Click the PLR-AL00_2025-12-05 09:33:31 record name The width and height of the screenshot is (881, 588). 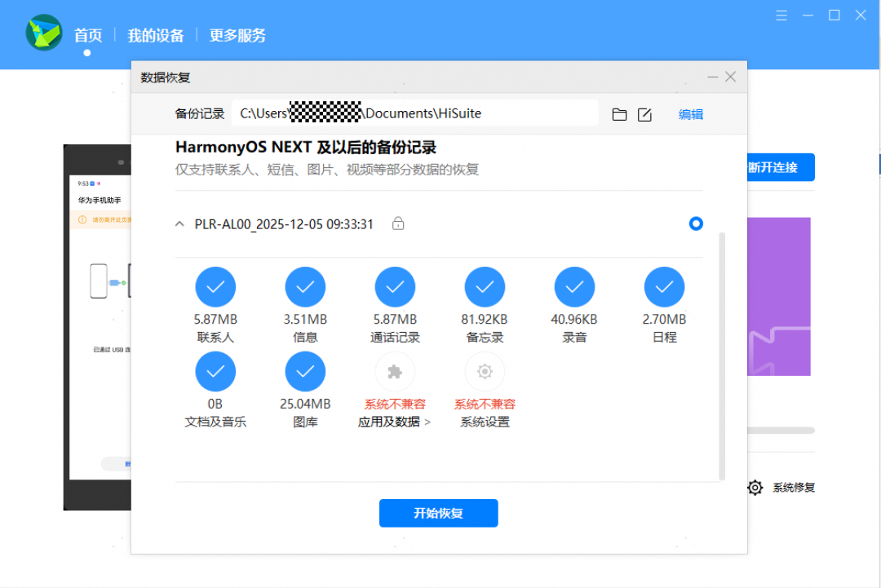point(284,224)
